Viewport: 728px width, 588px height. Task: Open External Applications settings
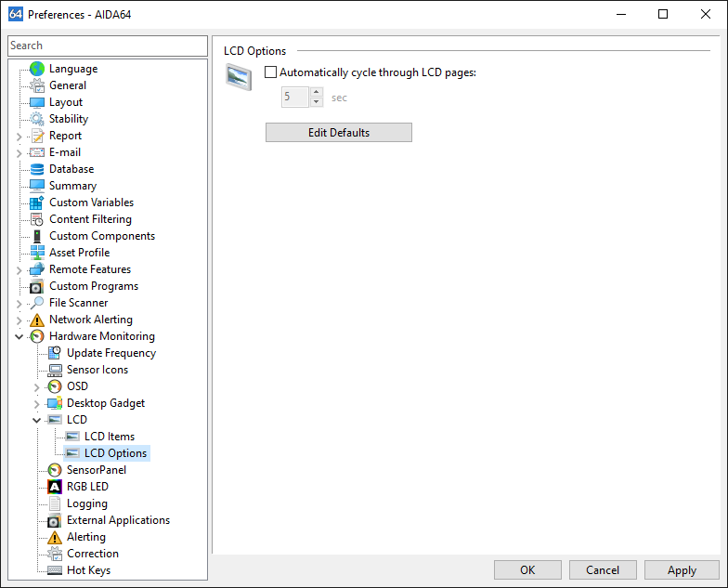click(118, 520)
